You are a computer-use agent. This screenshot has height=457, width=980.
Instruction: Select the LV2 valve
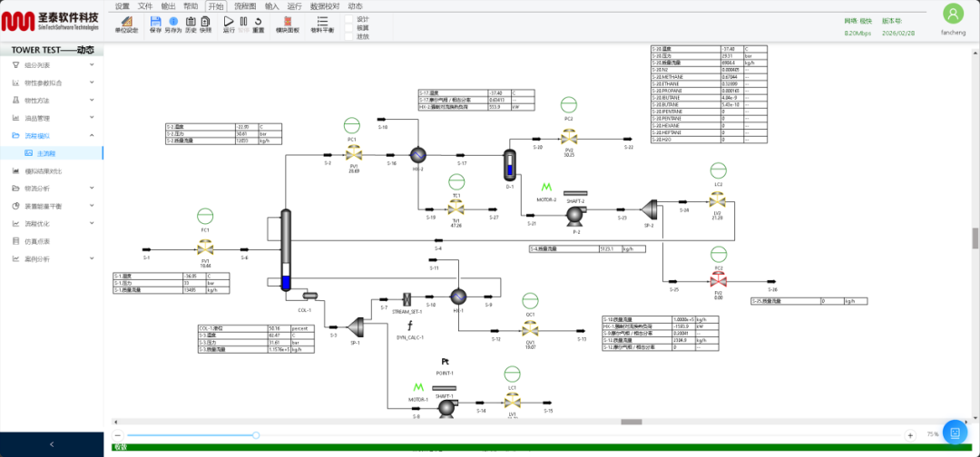click(x=717, y=201)
